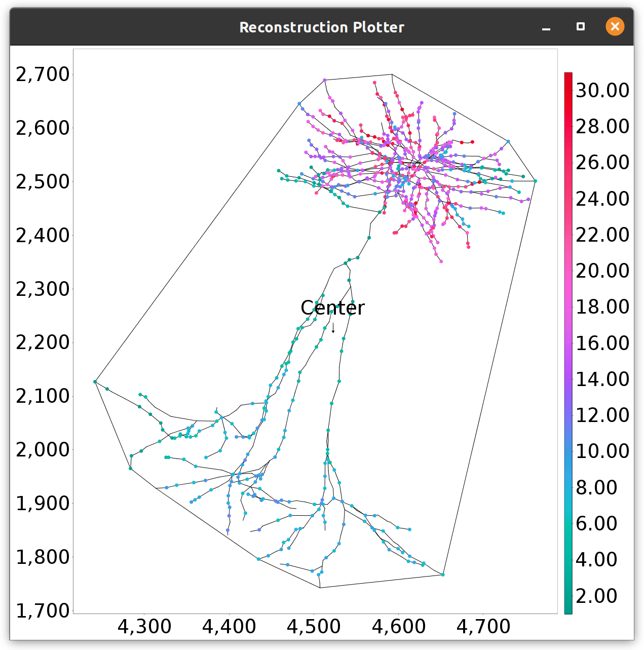Click the arrow below the Center label
Viewport: 644px width, 650px height.
pos(333,328)
